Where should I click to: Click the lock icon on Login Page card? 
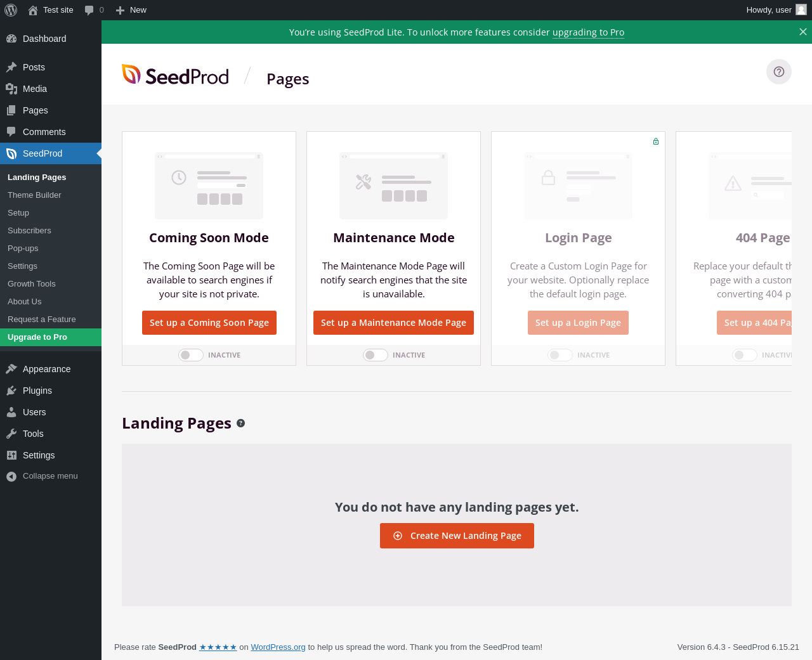(656, 141)
